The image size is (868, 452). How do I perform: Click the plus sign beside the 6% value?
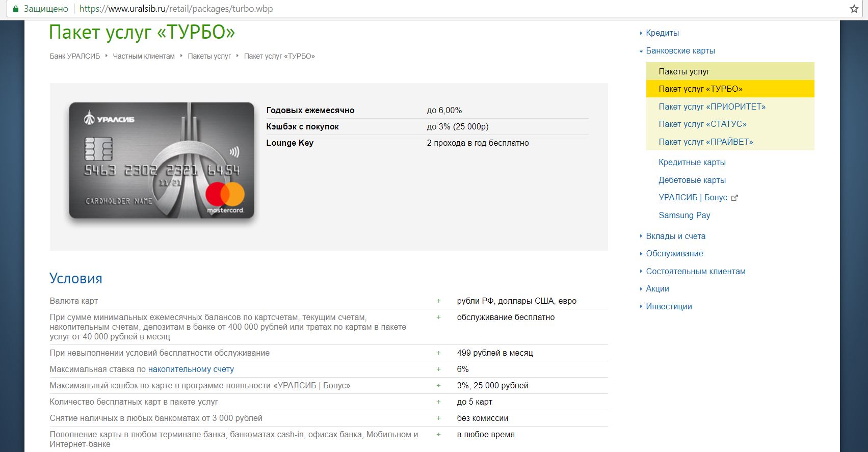point(438,369)
